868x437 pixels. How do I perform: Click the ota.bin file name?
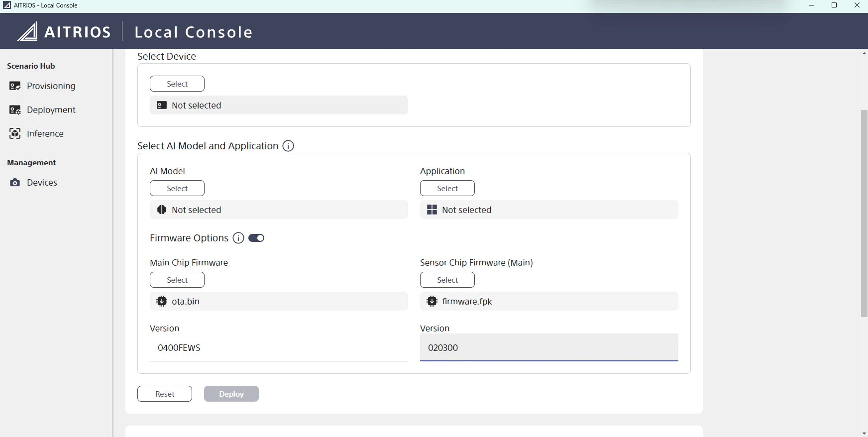click(186, 301)
